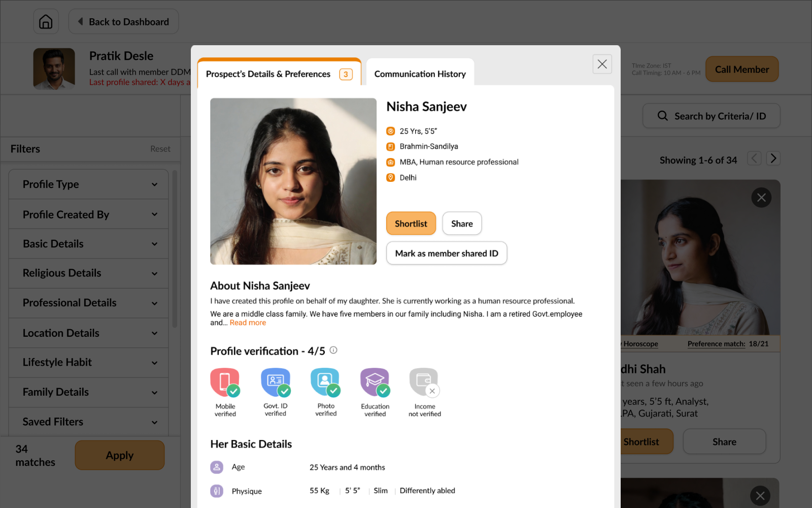Click the Age row icon
The image size is (812, 508).
(x=217, y=467)
